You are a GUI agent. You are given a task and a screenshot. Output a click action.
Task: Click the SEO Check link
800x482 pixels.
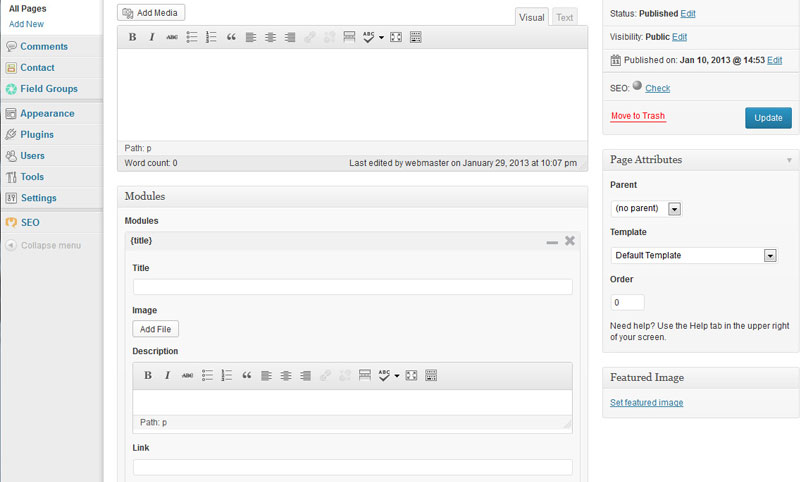point(658,88)
